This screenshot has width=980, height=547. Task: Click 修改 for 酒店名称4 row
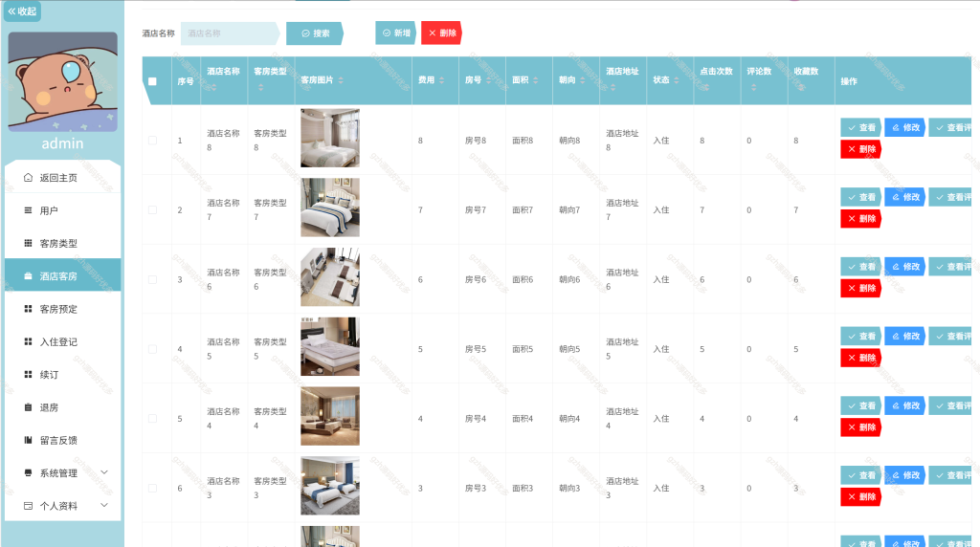(905, 405)
